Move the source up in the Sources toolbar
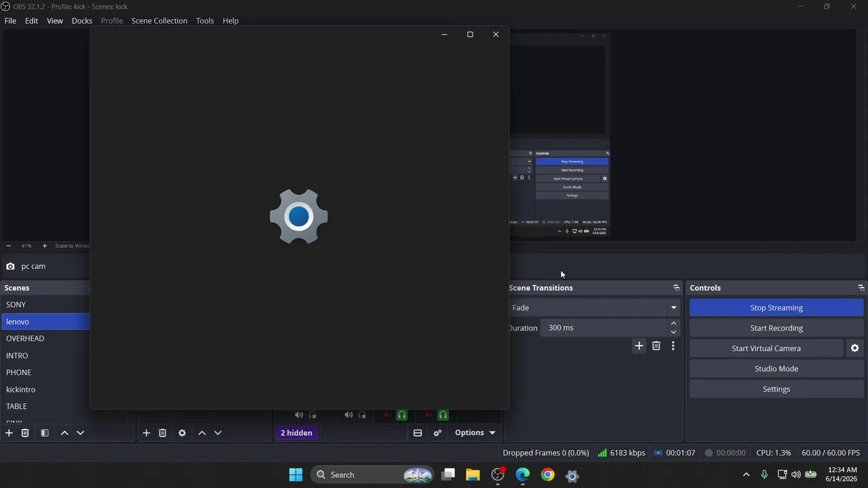Image resolution: width=868 pixels, height=488 pixels. click(x=201, y=432)
